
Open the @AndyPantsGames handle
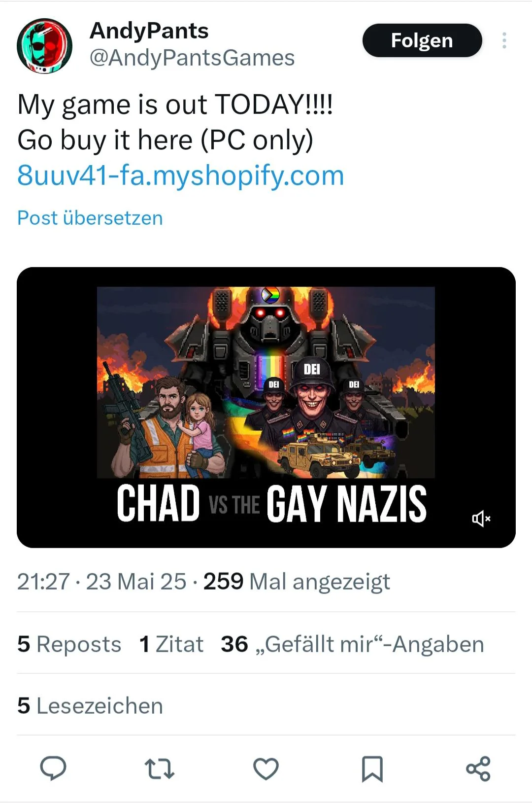[192, 58]
